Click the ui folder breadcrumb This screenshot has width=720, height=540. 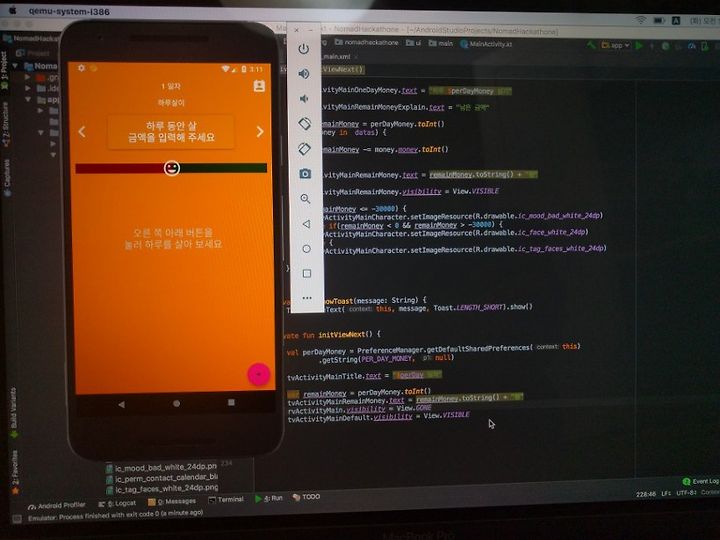pos(413,43)
